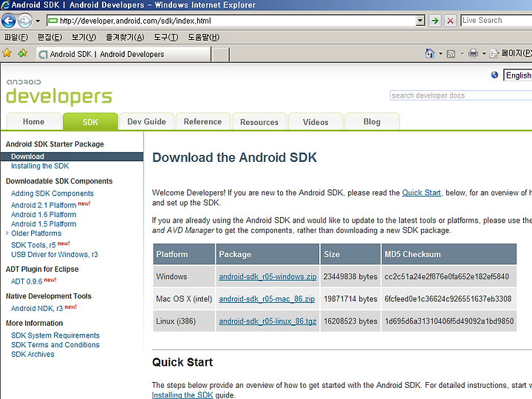The image size is (532, 399).
Task: Click the browser Forward arrow button
Action: point(25,21)
